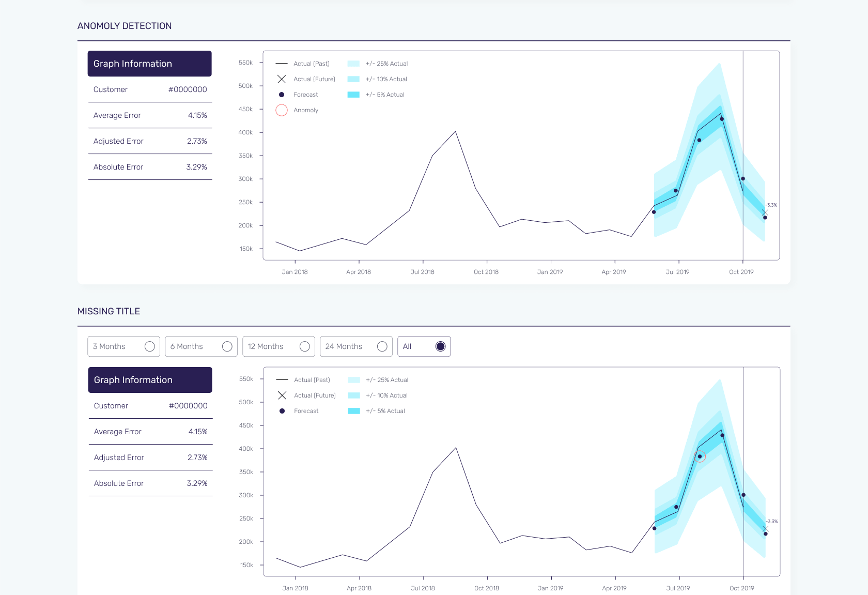Screen dimensions: 868x595
Task: Click the Apr 2018 axis label in bottom chart
Action: tap(359, 588)
